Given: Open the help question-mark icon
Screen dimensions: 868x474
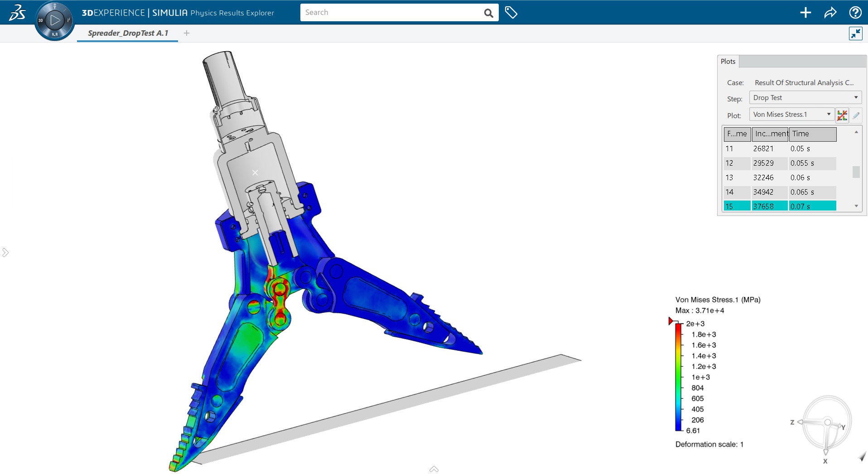Looking at the screenshot, I should click(x=856, y=12).
